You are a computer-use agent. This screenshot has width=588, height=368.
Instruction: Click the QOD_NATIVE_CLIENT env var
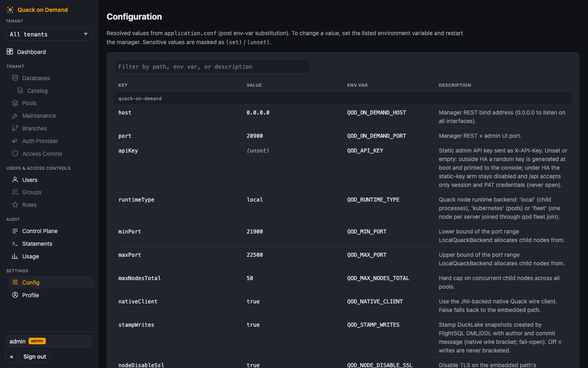375,301
